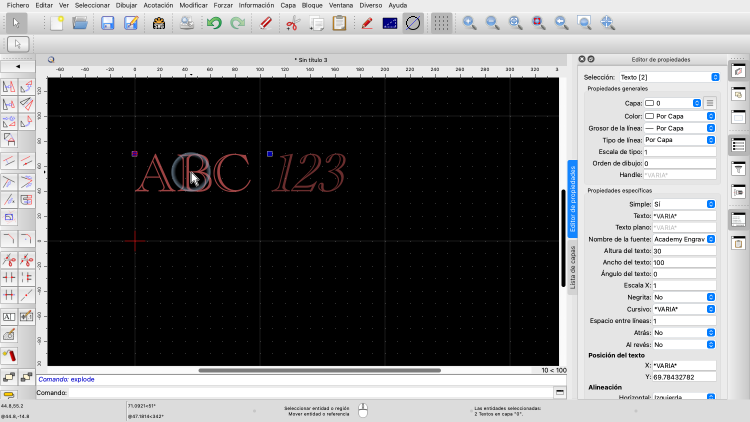This screenshot has width=750, height=422.
Task: Open the Dibujar menu
Action: (126, 5)
